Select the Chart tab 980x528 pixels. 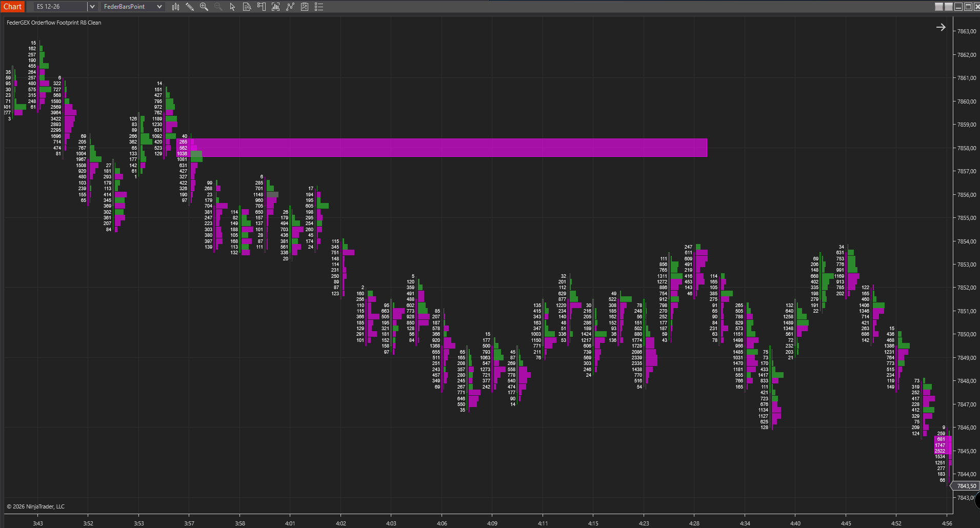[12, 7]
